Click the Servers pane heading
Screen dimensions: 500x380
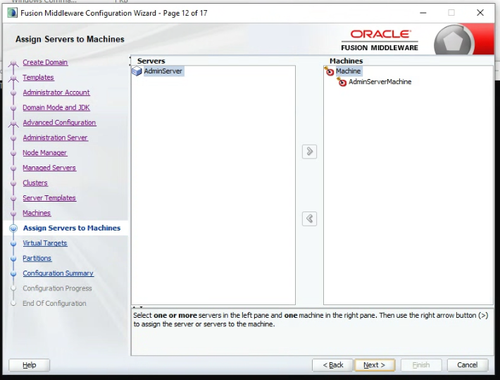[151, 61]
